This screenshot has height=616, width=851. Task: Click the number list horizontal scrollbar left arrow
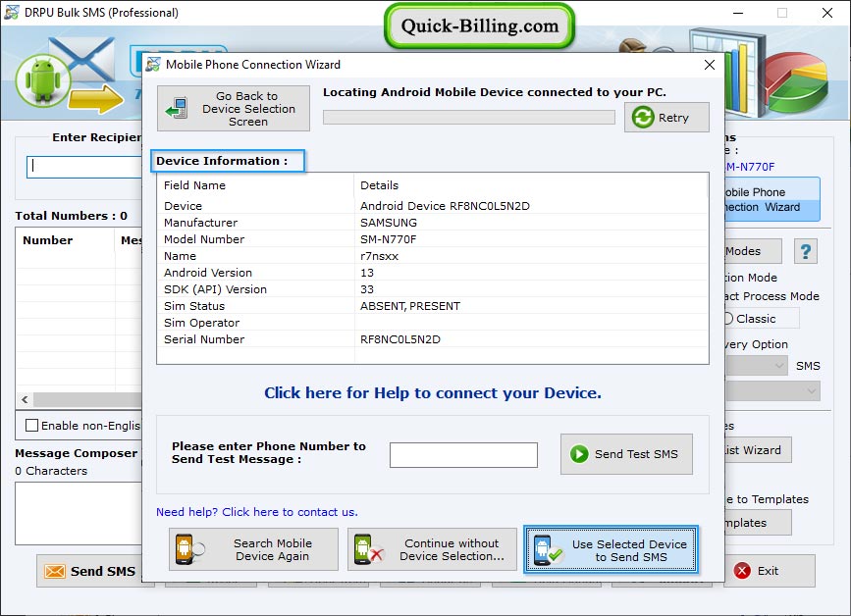tap(25, 399)
